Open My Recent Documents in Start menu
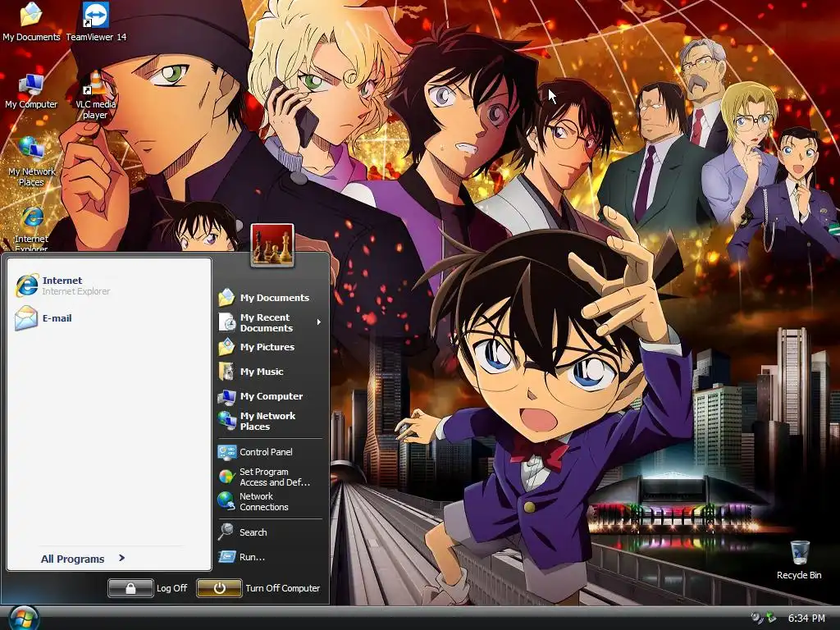This screenshot has width=840, height=630. pos(271,322)
